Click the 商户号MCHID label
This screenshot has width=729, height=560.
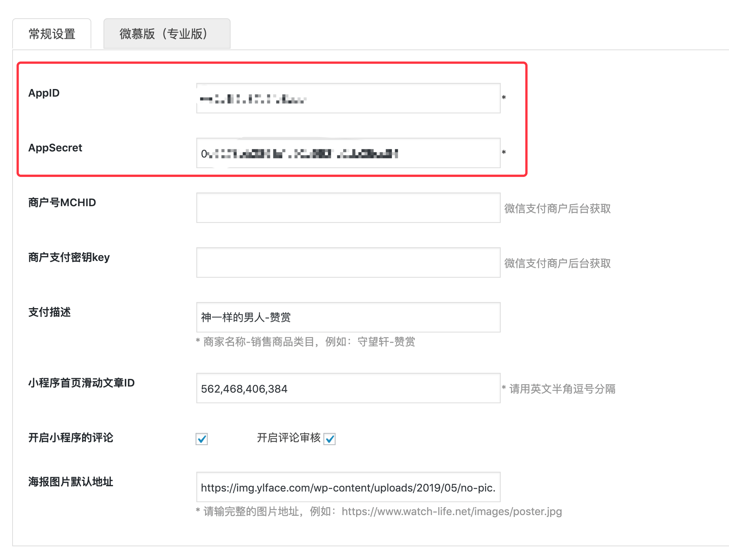[62, 202]
